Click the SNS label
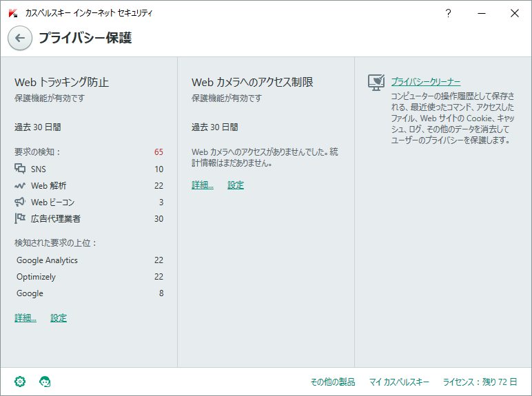The height and width of the screenshot is (396, 532). pos(39,169)
